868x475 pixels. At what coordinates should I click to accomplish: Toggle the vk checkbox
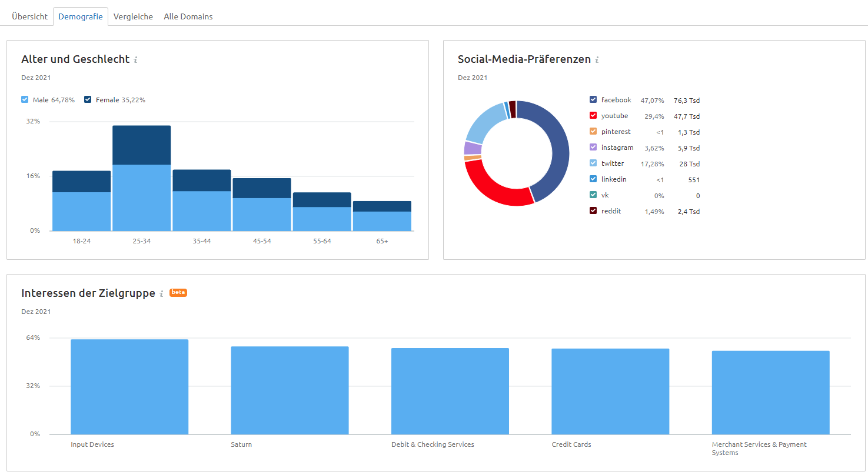(593, 195)
